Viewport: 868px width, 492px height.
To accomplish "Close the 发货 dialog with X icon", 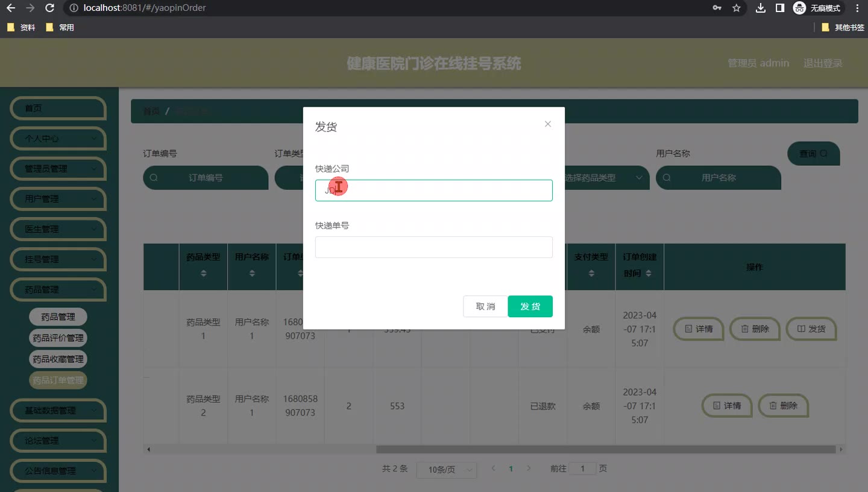I will pyautogui.click(x=547, y=124).
